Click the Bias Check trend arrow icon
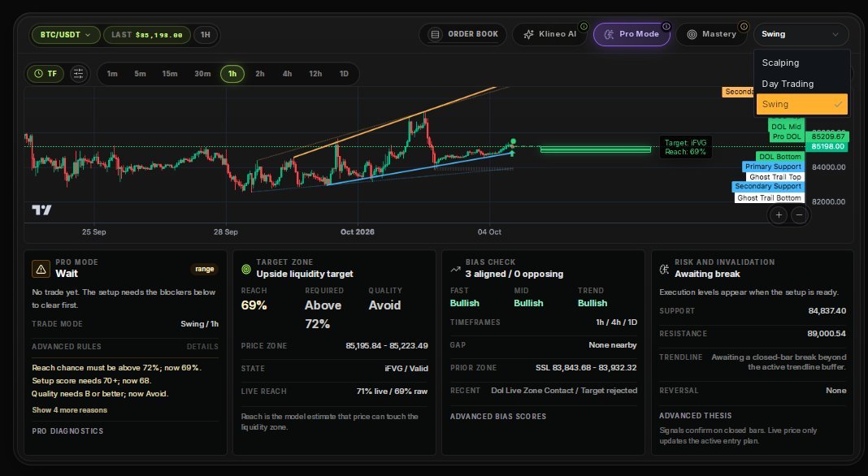The width and height of the screenshot is (868, 476). pyautogui.click(x=455, y=269)
